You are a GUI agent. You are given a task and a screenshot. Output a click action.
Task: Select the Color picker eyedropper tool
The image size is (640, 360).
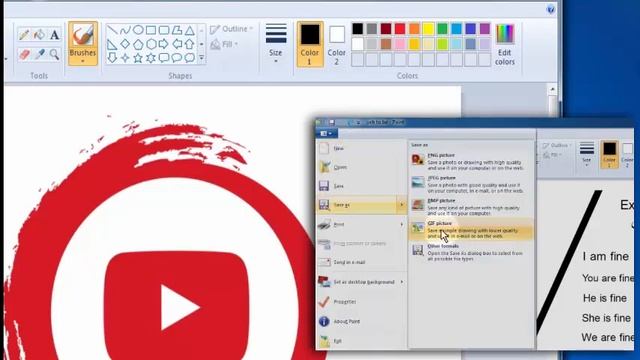pos(40,54)
